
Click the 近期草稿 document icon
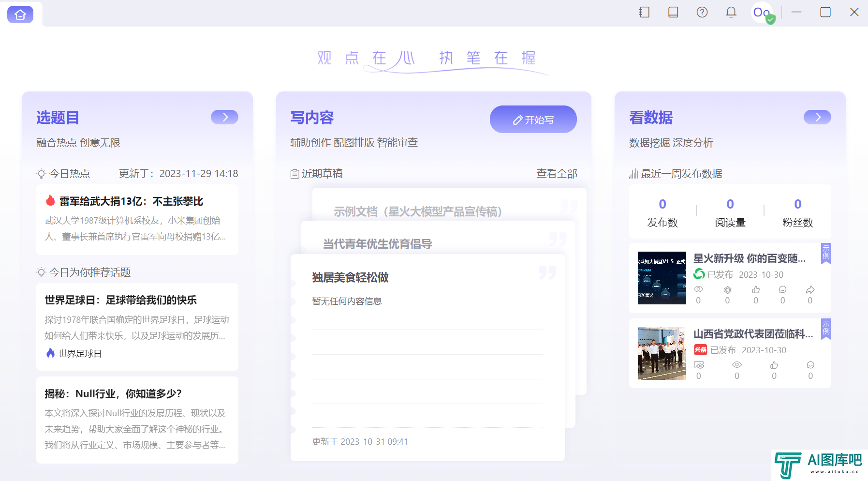pyautogui.click(x=294, y=174)
